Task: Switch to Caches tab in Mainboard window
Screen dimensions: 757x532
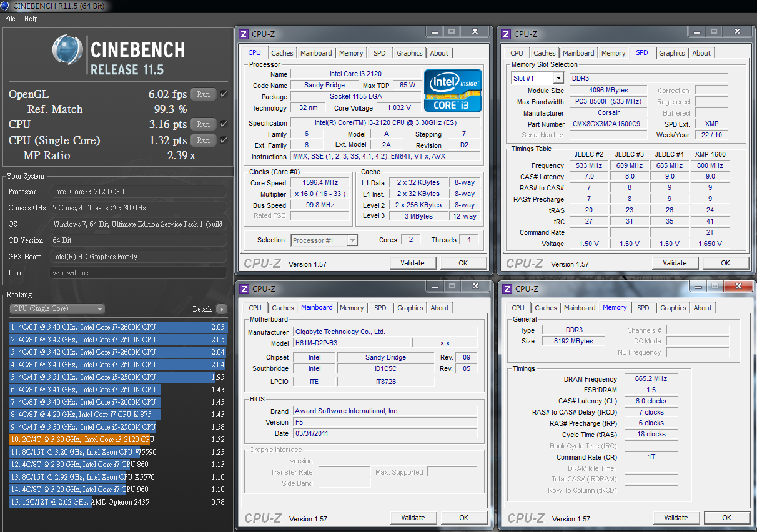Action: pos(282,308)
